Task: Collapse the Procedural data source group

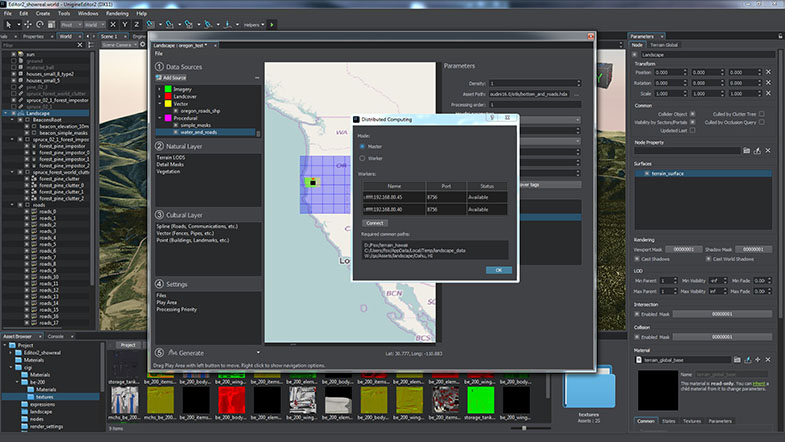Action: click(x=160, y=118)
